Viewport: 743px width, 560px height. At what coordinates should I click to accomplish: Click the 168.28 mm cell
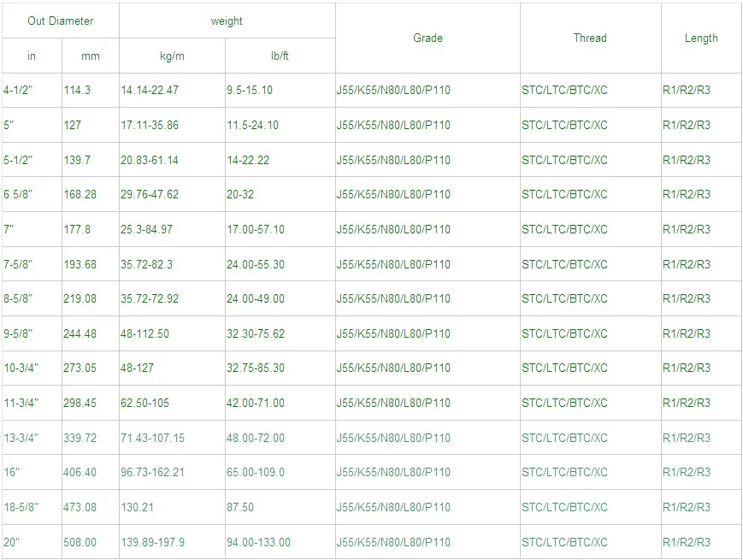pos(80,195)
